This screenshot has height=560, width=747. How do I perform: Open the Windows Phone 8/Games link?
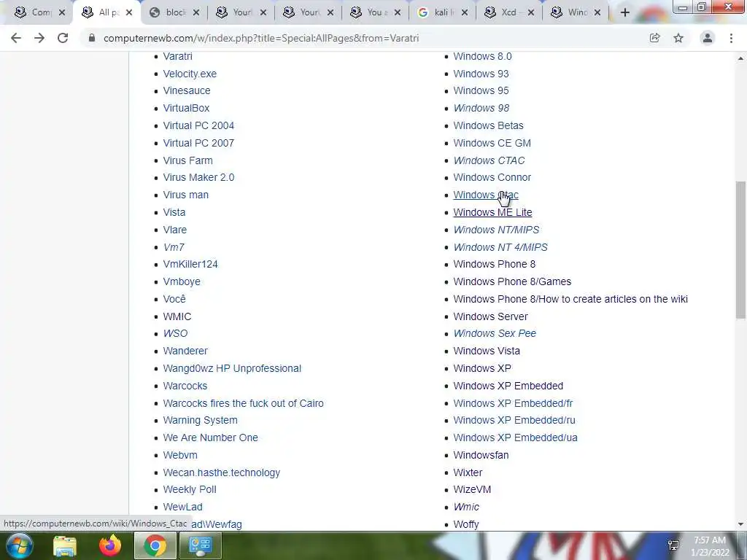(512, 282)
